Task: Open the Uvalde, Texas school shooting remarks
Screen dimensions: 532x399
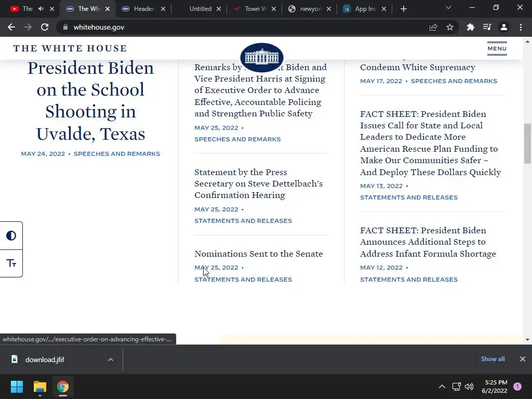Action: [90, 100]
